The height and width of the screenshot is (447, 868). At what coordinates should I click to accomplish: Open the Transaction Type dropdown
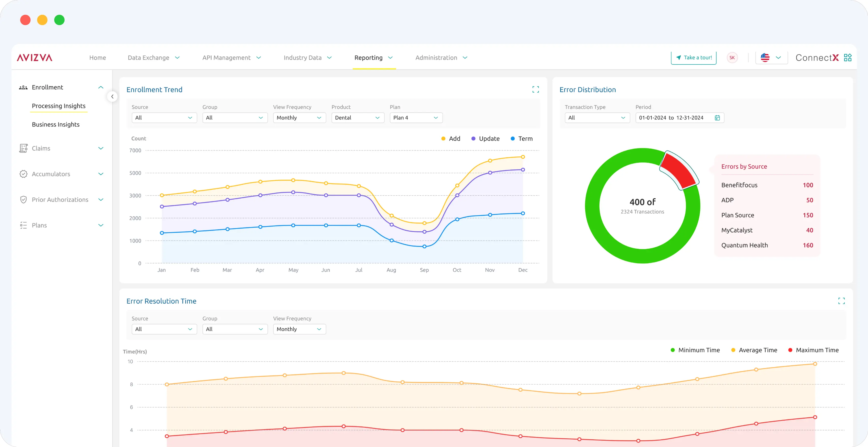click(597, 118)
